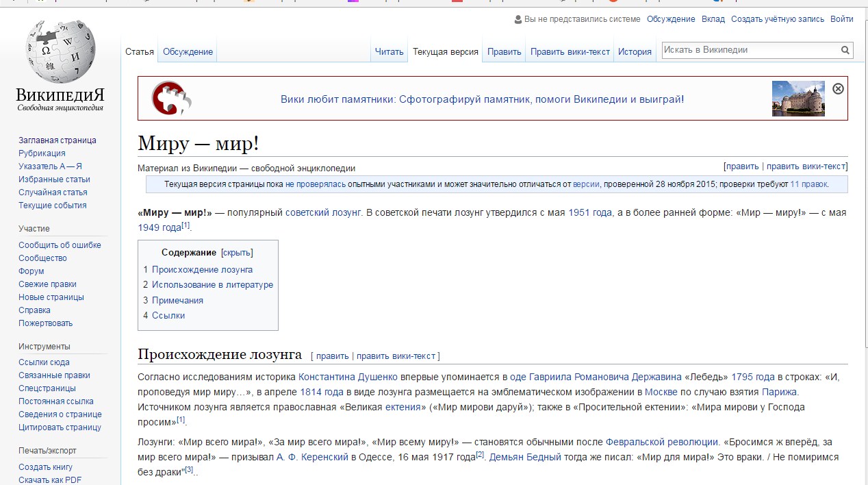Open 'Сведения о странице'
The height and width of the screenshot is (485, 868).
[x=60, y=414]
